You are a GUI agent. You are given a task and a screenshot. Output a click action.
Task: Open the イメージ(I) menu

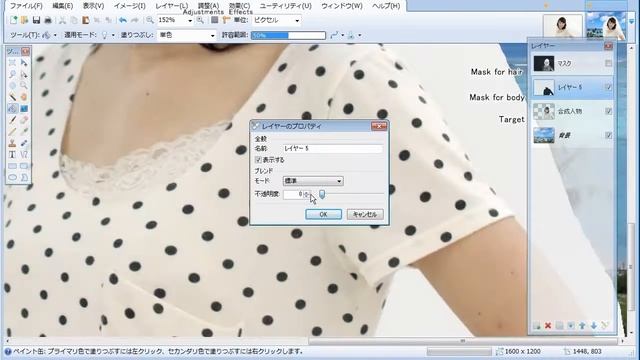point(129,6)
